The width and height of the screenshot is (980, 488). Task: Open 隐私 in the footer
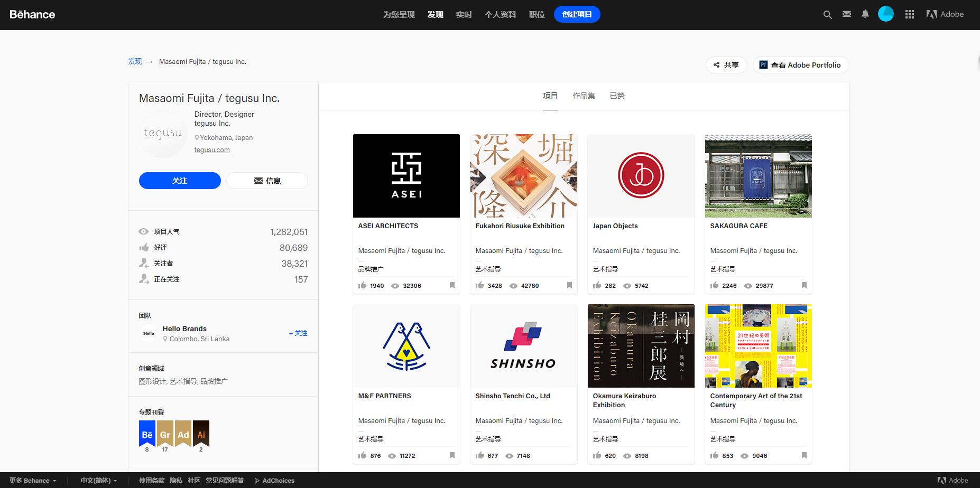(x=176, y=481)
